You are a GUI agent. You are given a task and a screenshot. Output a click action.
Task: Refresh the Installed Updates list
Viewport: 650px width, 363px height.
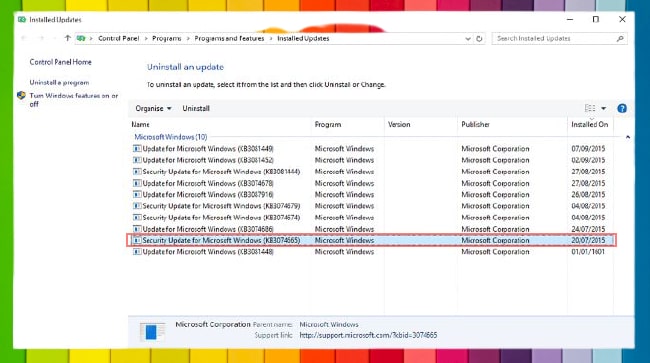(479, 39)
